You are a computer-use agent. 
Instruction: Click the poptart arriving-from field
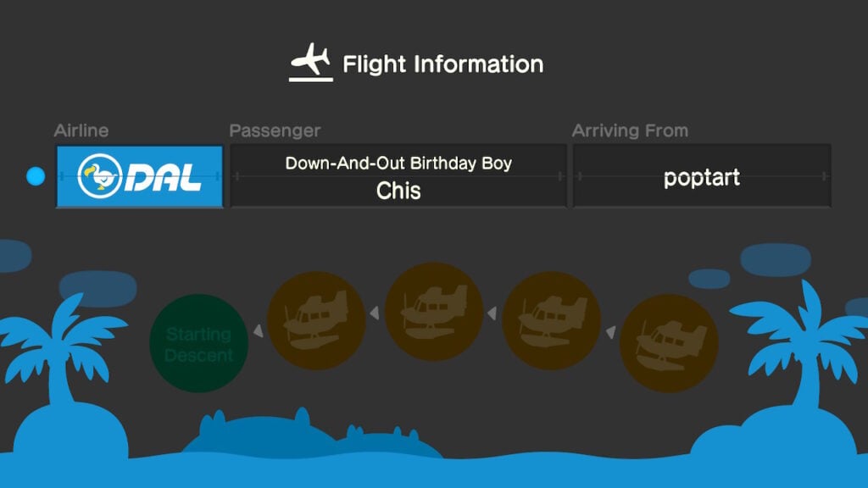coord(702,176)
